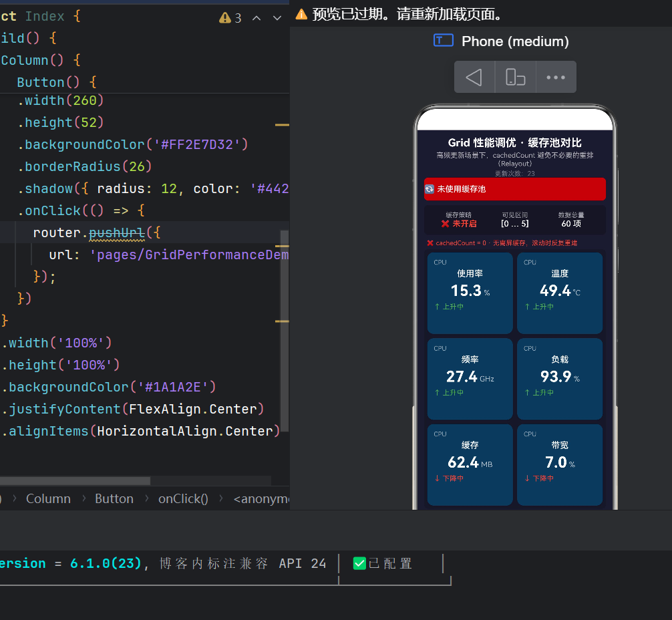
Task: Click the Column() { sticky header line
Action: [x=41, y=60]
